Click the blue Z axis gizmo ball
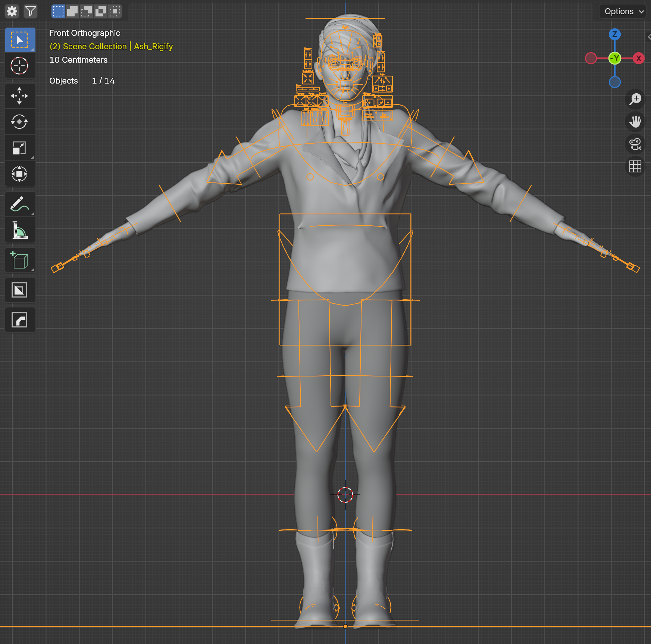 click(x=614, y=34)
